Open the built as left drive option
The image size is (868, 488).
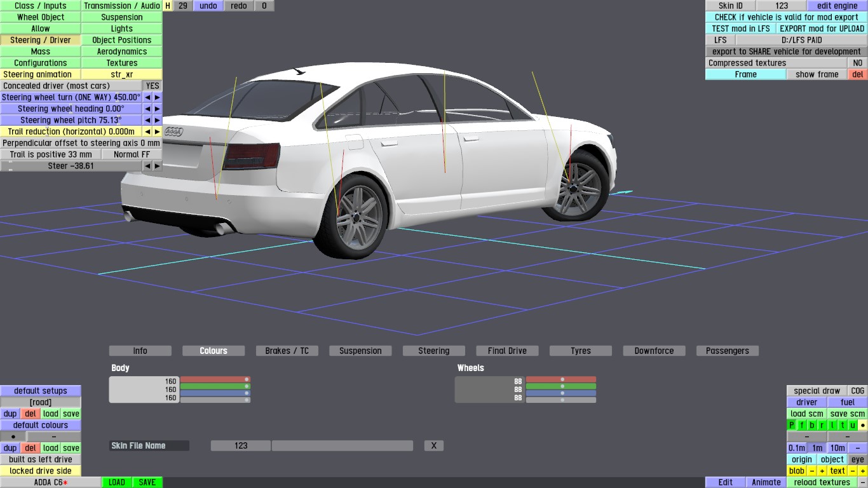point(41,459)
